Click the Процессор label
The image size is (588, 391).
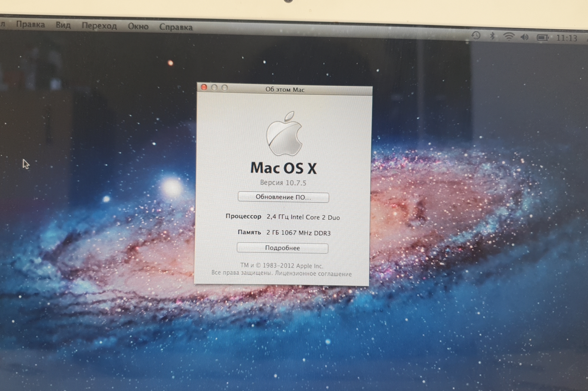tap(243, 216)
